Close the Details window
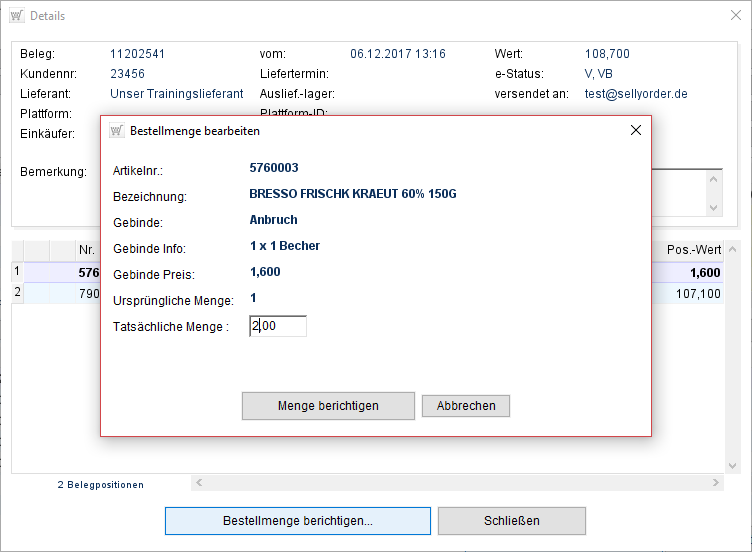The image size is (752, 552). (x=729, y=16)
